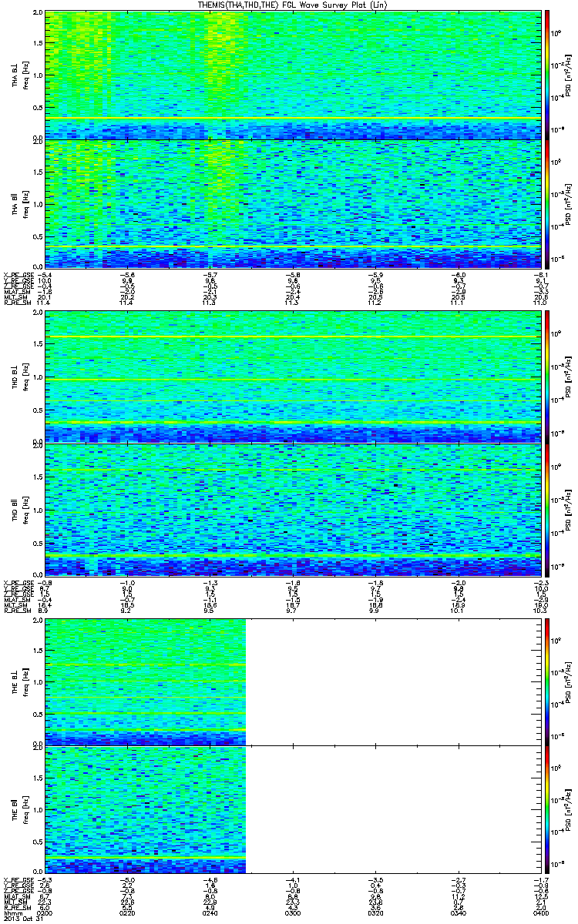Click the THD B-perpendicular color bar
The height and width of the screenshot is (924, 578).
point(547,376)
